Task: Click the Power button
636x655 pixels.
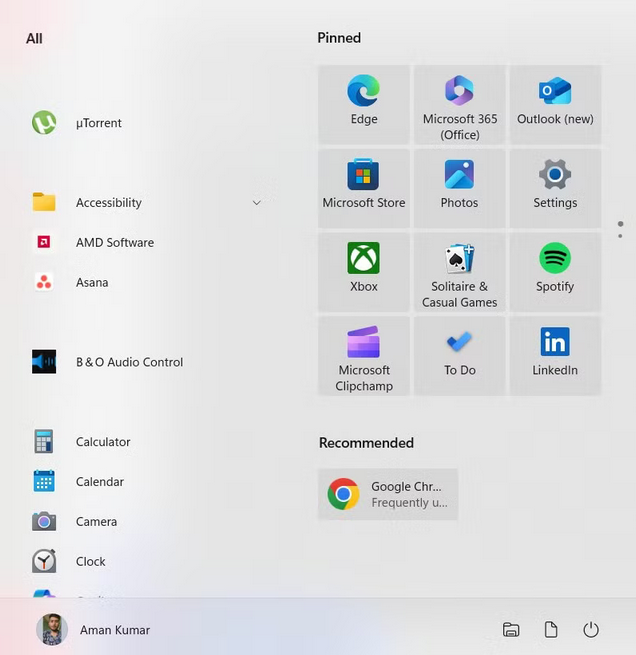Action: click(x=591, y=630)
